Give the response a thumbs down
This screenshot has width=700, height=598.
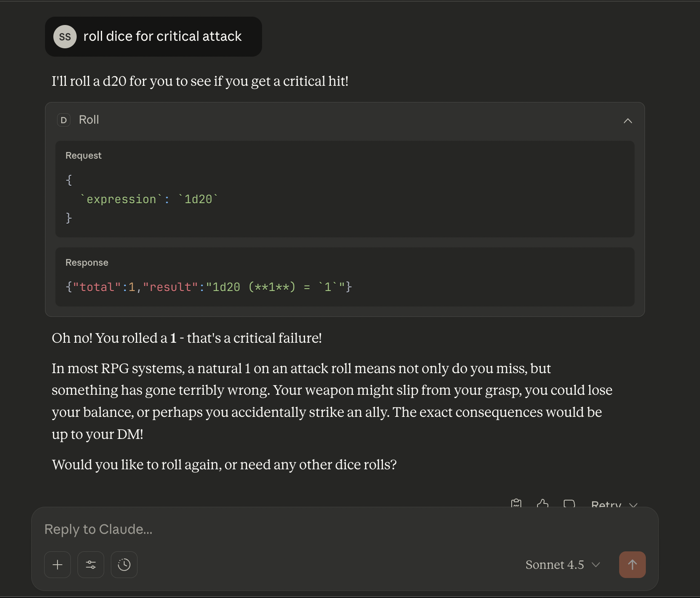pos(569,504)
